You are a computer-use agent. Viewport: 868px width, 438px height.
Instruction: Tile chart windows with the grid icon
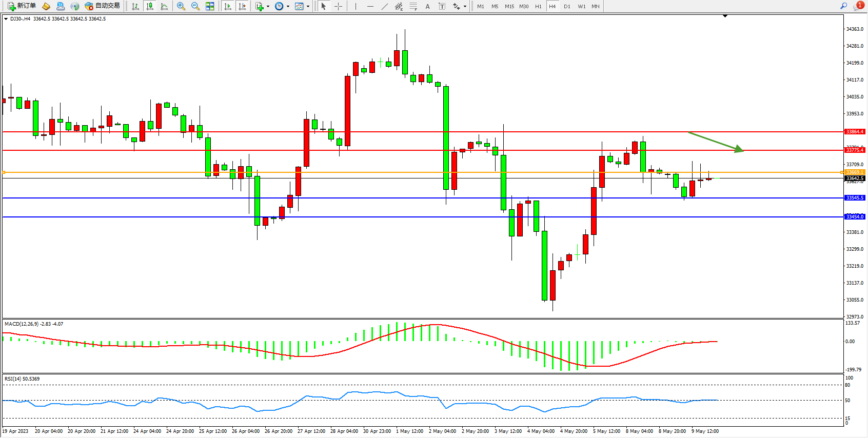pyautogui.click(x=210, y=6)
